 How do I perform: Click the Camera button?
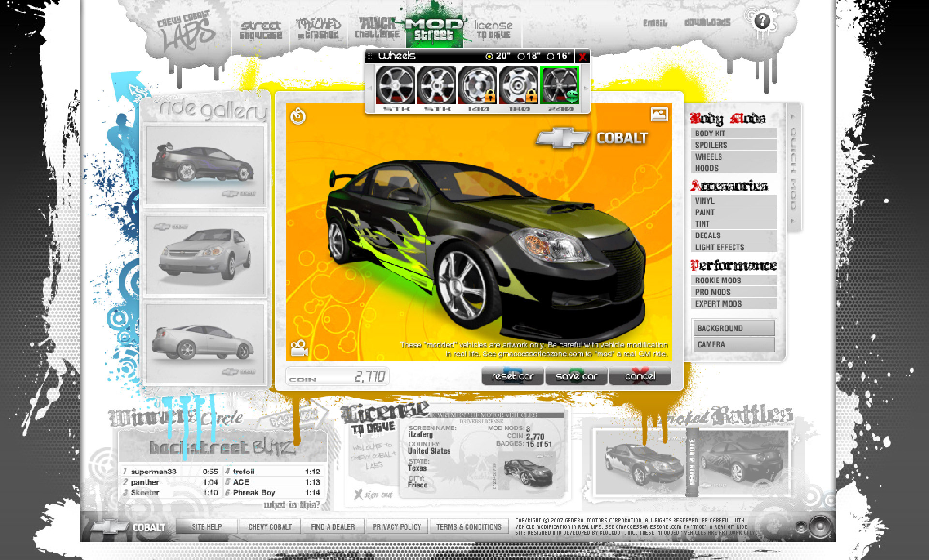tap(734, 345)
